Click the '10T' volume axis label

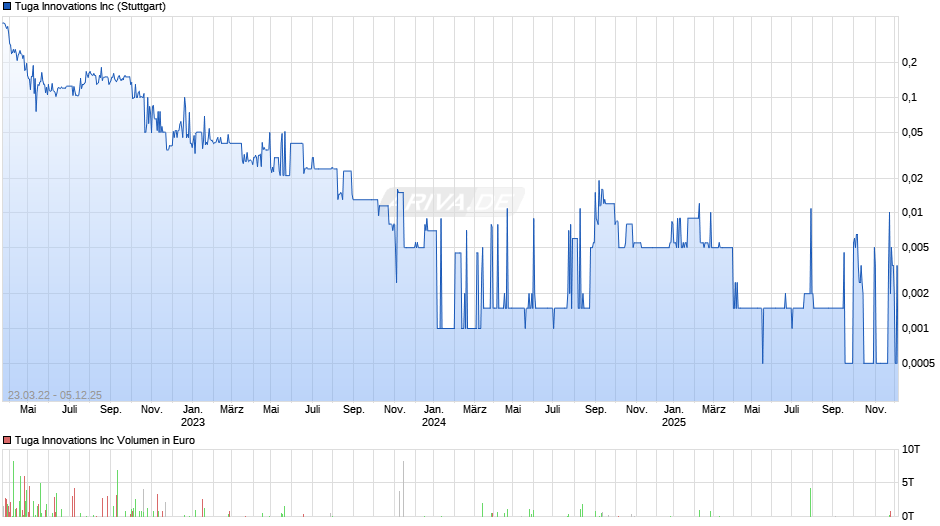(x=911, y=449)
